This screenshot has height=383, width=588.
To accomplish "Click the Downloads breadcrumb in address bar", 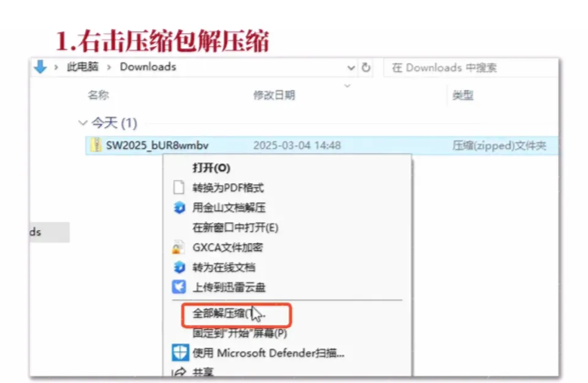I will coord(148,67).
